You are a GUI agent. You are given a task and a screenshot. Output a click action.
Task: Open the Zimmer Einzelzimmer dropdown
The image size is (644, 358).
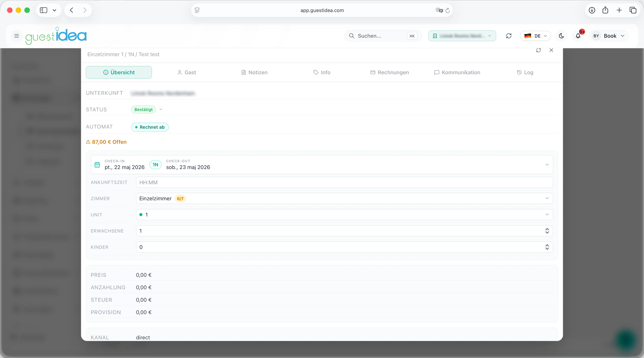(x=344, y=198)
